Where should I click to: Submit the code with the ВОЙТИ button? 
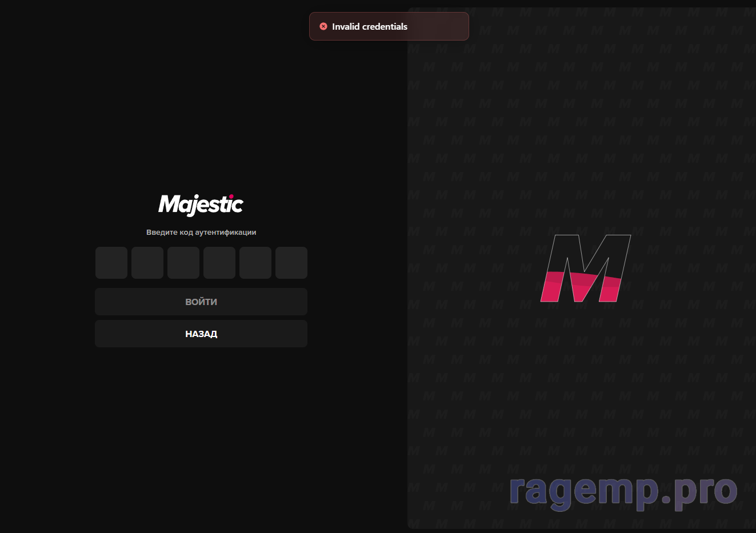[201, 302]
